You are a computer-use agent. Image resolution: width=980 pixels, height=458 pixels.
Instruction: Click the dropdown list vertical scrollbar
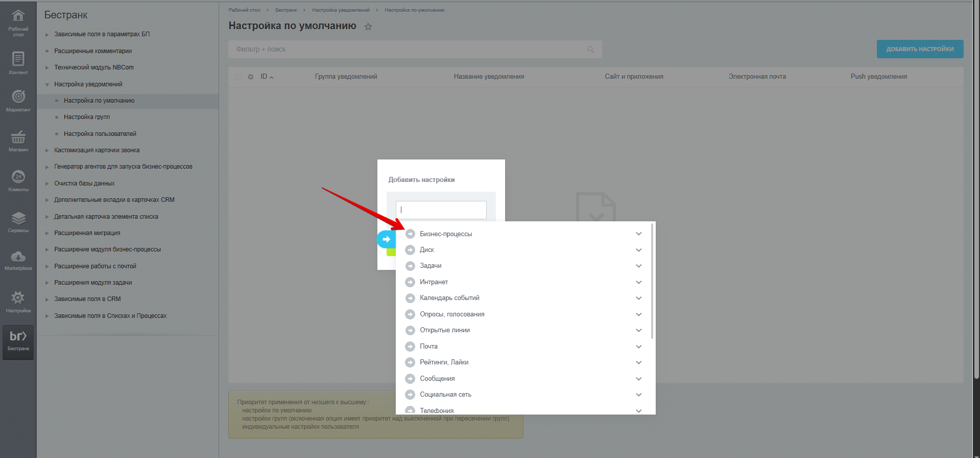pos(652,281)
